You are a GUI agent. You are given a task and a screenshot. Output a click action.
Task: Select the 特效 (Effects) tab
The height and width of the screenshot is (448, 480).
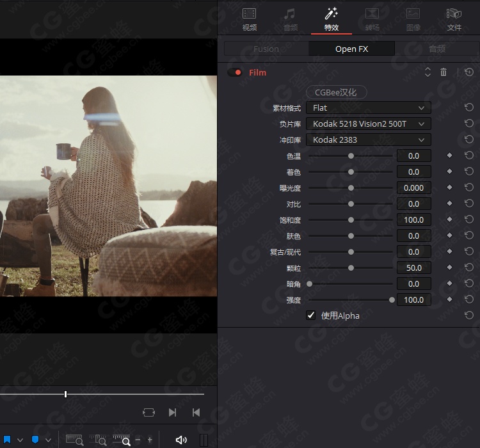[x=332, y=19]
